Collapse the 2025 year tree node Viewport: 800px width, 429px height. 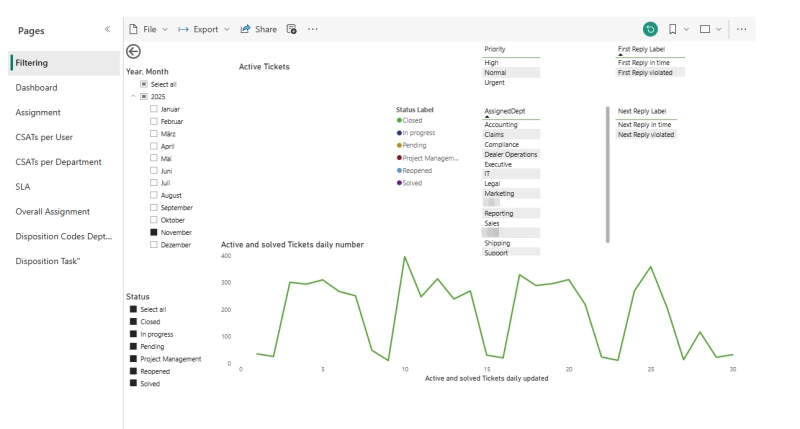coord(133,96)
